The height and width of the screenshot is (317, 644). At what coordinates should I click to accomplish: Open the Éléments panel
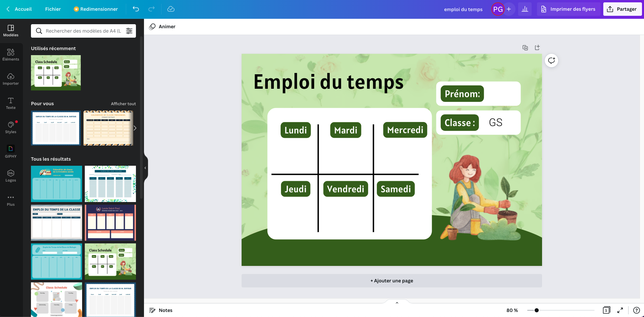11,55
